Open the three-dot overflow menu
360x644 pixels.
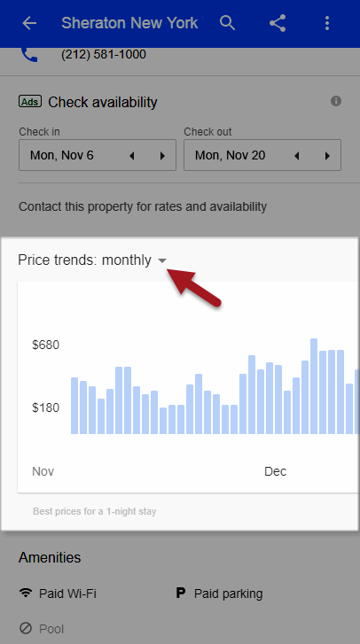pos(327,23)
